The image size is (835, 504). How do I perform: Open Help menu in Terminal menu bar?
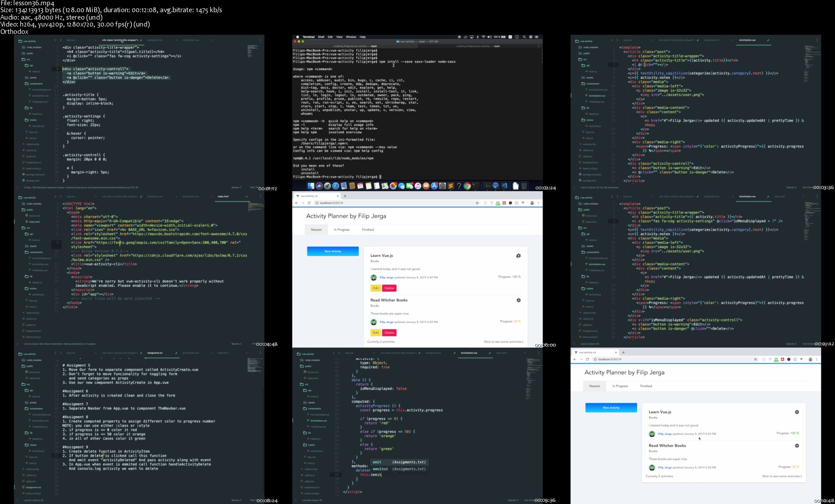pyautogui.click(x=363, y=37)
